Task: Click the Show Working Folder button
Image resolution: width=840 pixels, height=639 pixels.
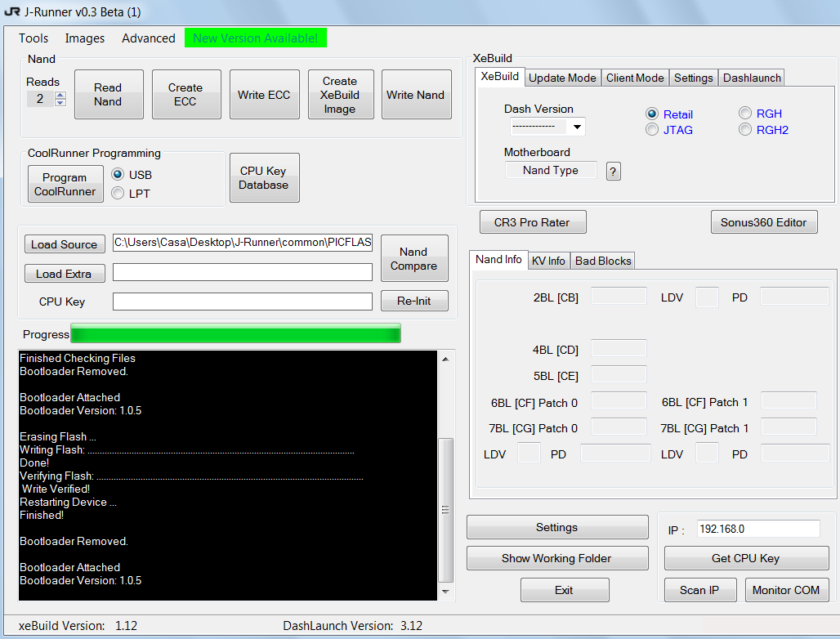Action: click(x=557, y=558)
